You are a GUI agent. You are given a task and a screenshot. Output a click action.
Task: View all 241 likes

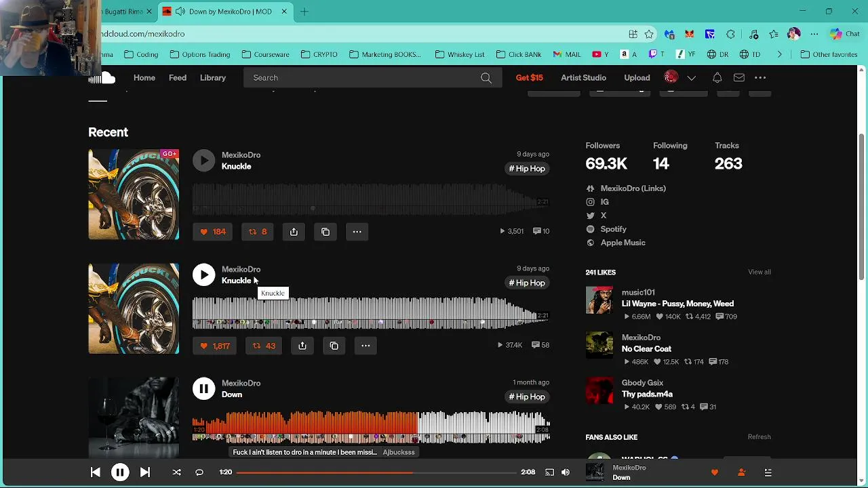759,272
